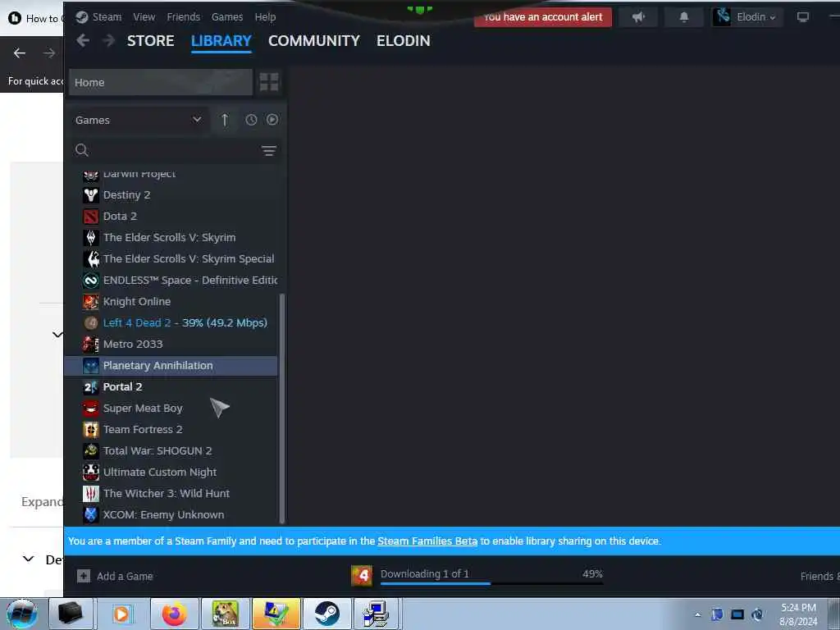Viewport: 840px width, 630px height.
Task: Click the Witcher 3 game icon
Action: (x=90, y=493)
